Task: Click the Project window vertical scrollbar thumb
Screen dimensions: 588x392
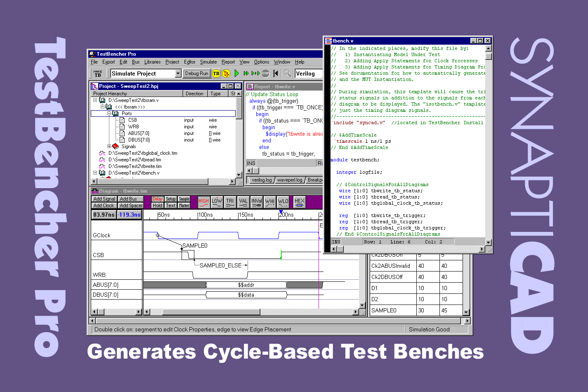Action: (239, 108)
